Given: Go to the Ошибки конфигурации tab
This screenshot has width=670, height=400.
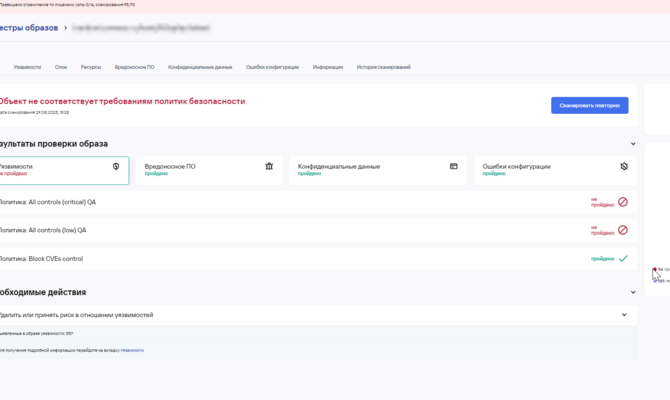Looking at the screenshot, I should click(272, 67).
